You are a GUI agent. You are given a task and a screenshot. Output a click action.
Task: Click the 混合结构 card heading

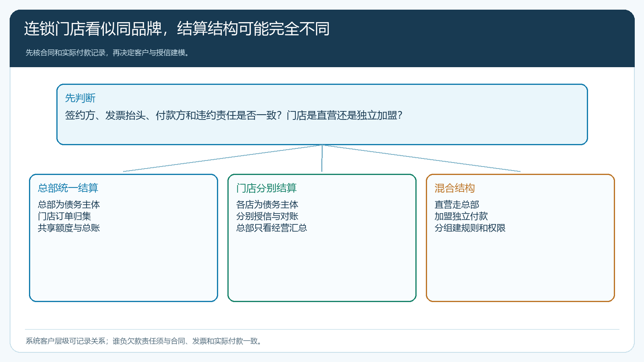click(x=455, y=188)
